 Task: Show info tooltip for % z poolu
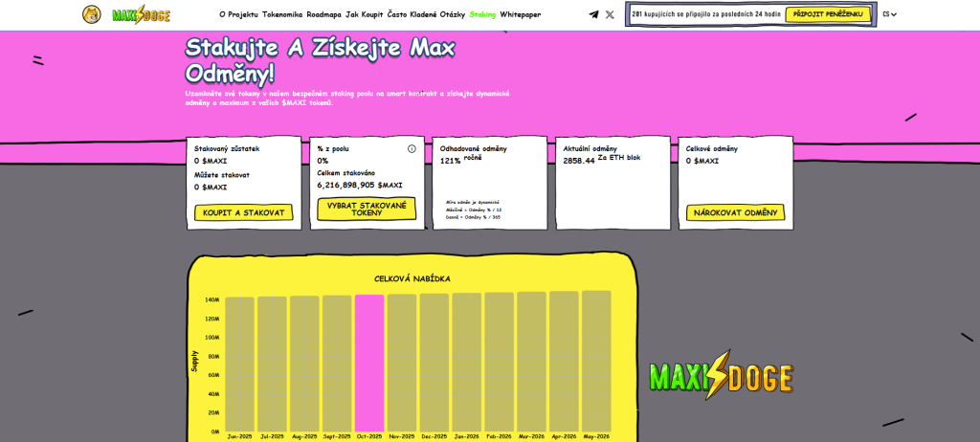412,149
